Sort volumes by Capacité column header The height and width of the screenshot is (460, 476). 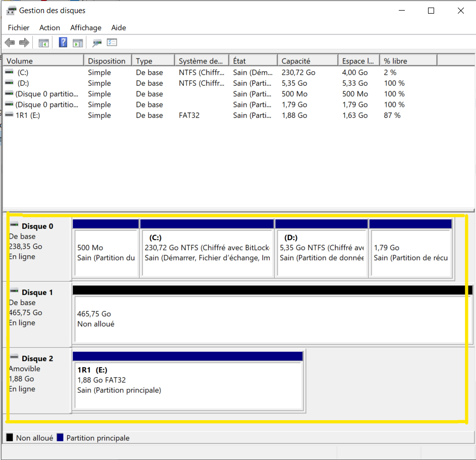click(x=307, y=61)
